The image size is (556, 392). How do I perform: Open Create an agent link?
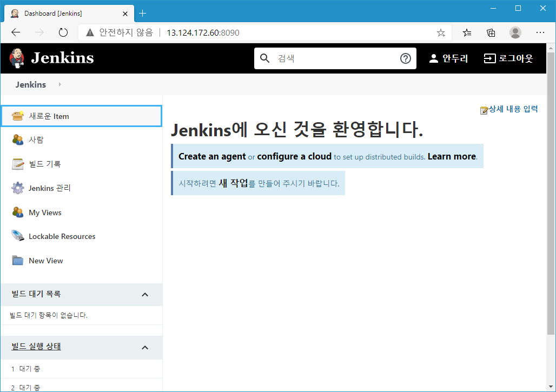pos(212,156)
